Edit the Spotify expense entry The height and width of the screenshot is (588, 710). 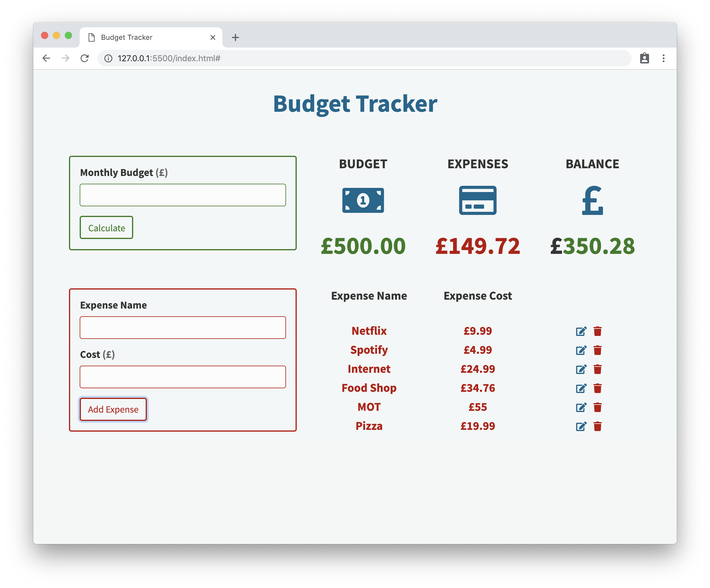(581, 350)
